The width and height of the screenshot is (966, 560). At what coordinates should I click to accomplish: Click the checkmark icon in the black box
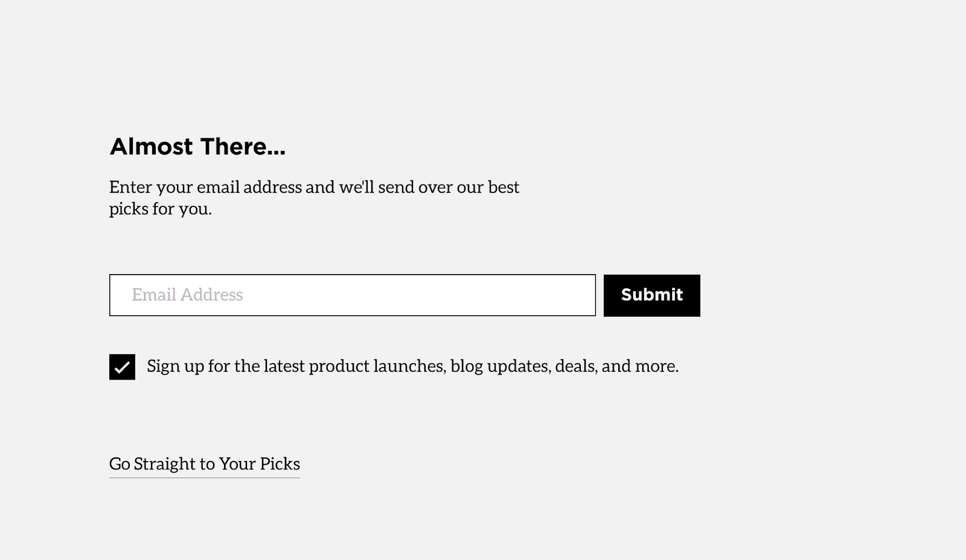pyautogui.click(x=122, y=367)
